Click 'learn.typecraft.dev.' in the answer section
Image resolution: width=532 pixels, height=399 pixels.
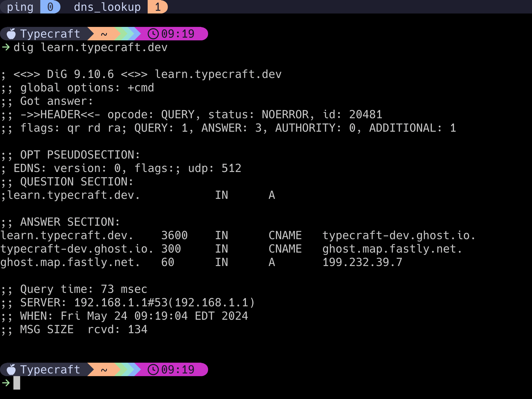[x=67, y=235]
